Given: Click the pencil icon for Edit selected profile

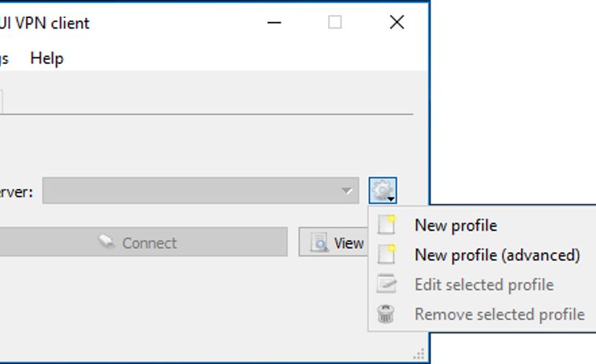Looking at the screenshot, I should [x=386, y=284].
